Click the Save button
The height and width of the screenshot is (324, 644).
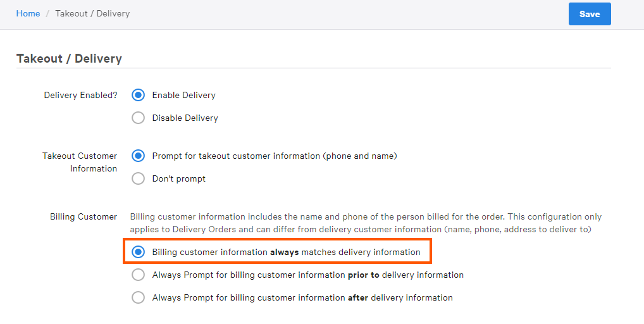[589, 14]
